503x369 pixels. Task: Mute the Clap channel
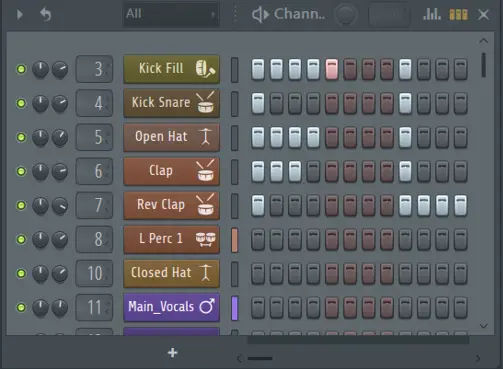point(21,171)
